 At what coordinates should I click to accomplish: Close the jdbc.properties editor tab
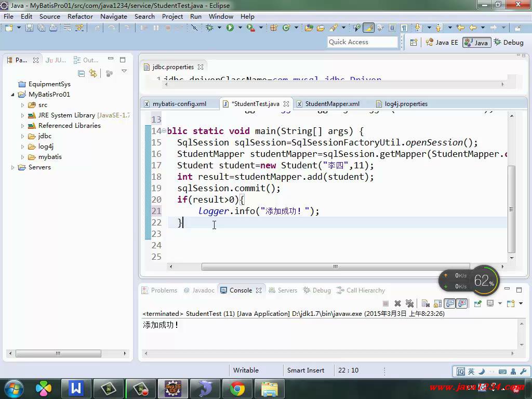tap(201, 67)
